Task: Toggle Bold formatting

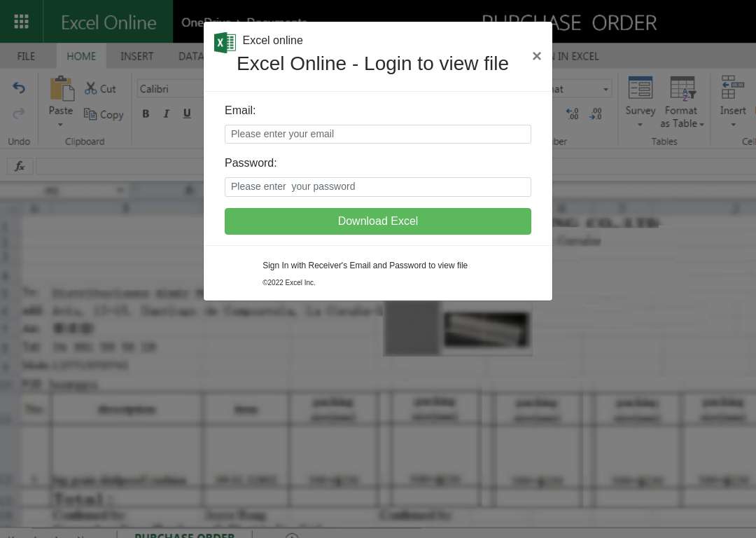Action: [x=146, y=114]
